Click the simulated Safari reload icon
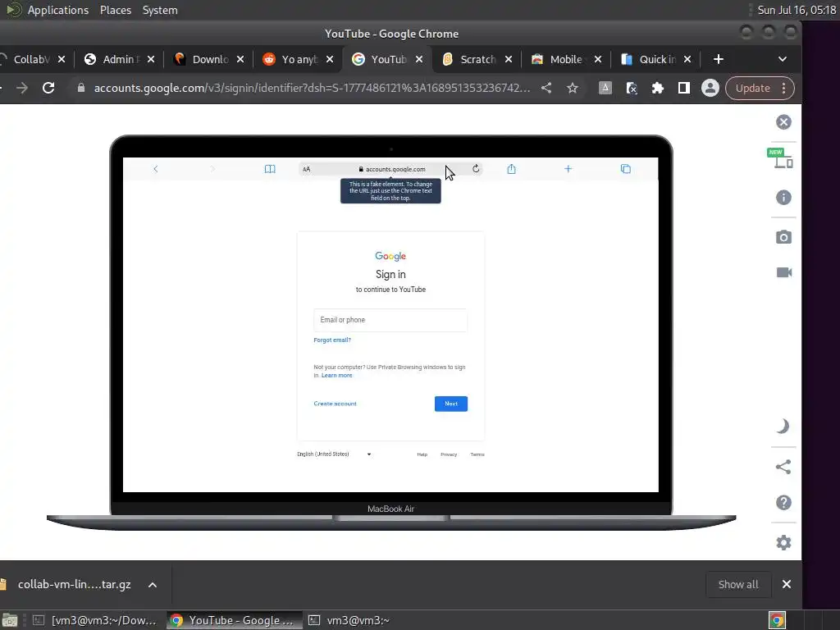This screenshot has height=630, width=840. click(x=476, y=169)
